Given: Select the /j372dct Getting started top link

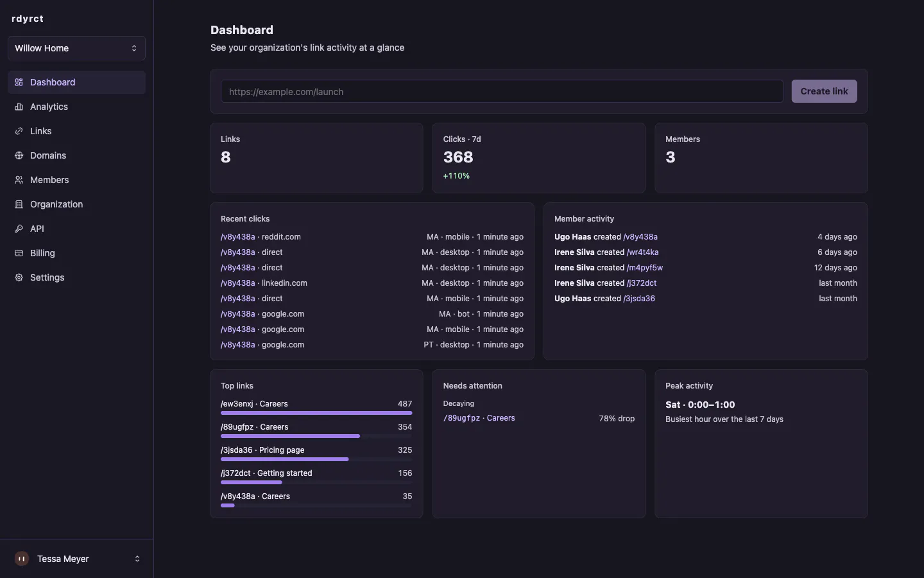Looking at the screenshot, I should [x=316, y=477].
